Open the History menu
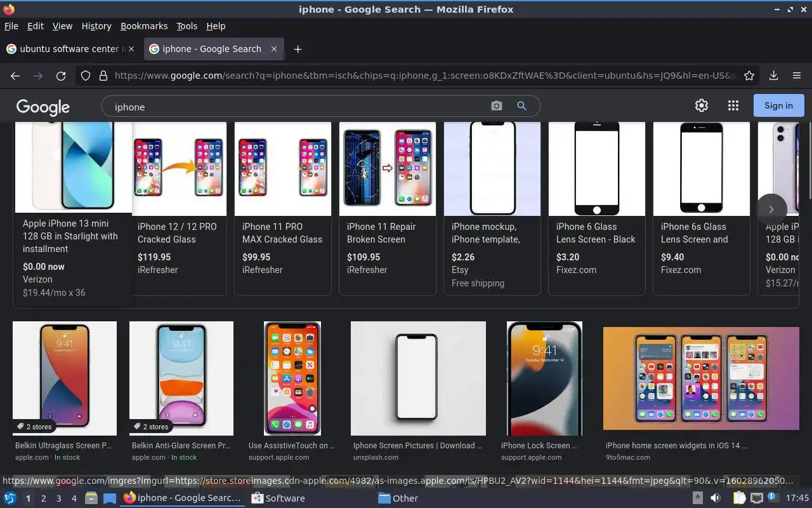This screenshot has width=812, height=508. tap(96, 26)
